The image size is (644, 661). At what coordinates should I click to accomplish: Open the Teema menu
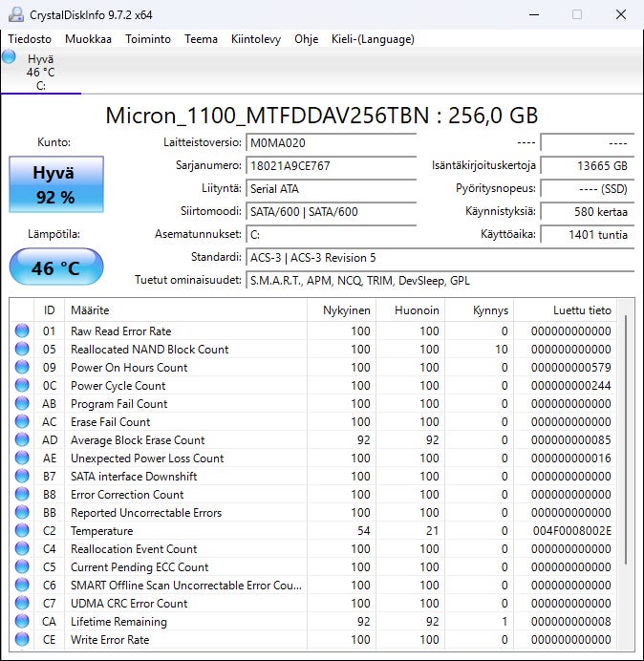coord(201,39)
